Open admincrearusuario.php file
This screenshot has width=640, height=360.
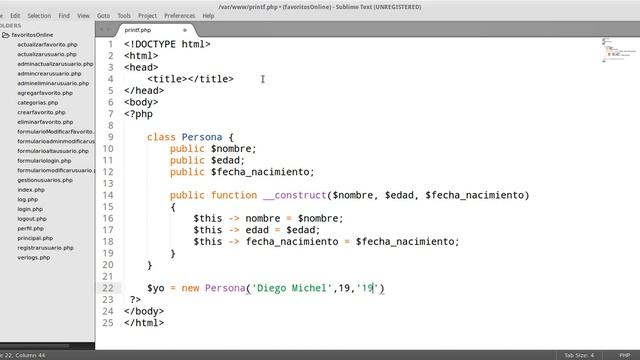pos(49,73)
